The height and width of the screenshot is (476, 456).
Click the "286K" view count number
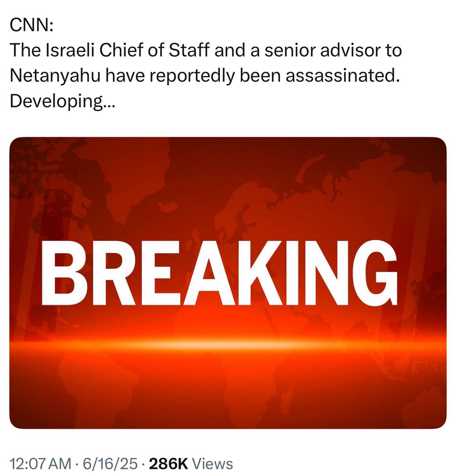[x=168, y=464]
